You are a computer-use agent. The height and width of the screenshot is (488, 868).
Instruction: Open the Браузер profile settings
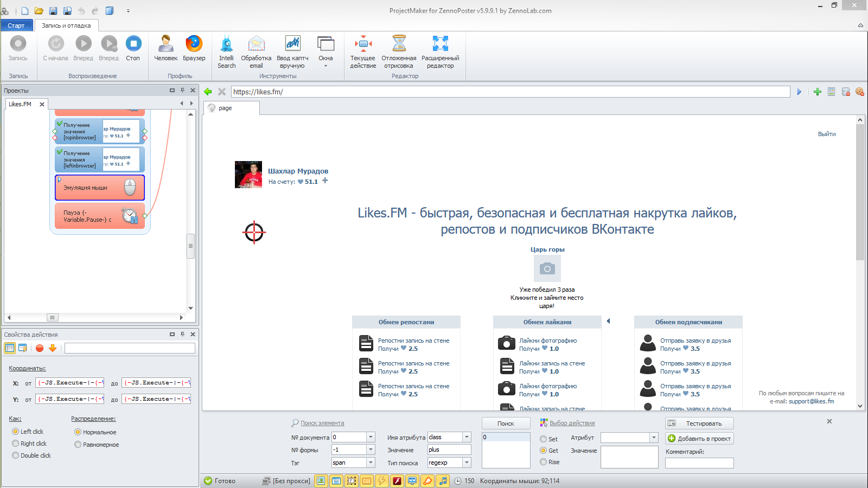point(194,48)
